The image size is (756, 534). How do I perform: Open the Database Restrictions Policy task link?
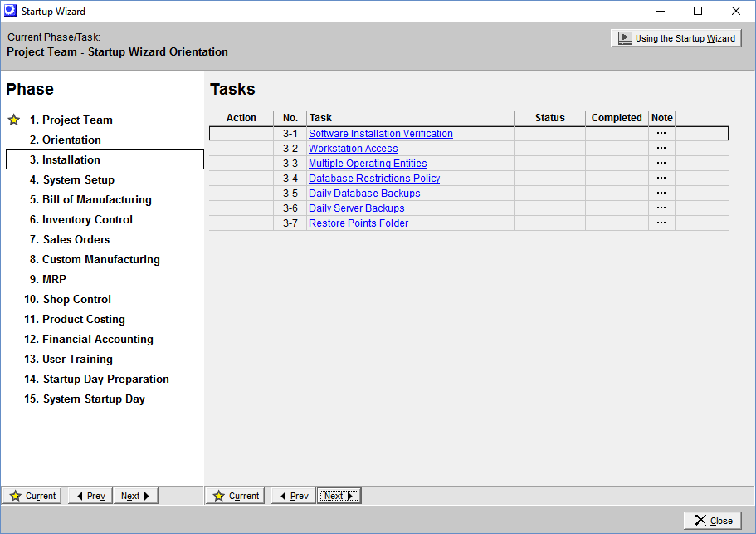click(374, 178)
